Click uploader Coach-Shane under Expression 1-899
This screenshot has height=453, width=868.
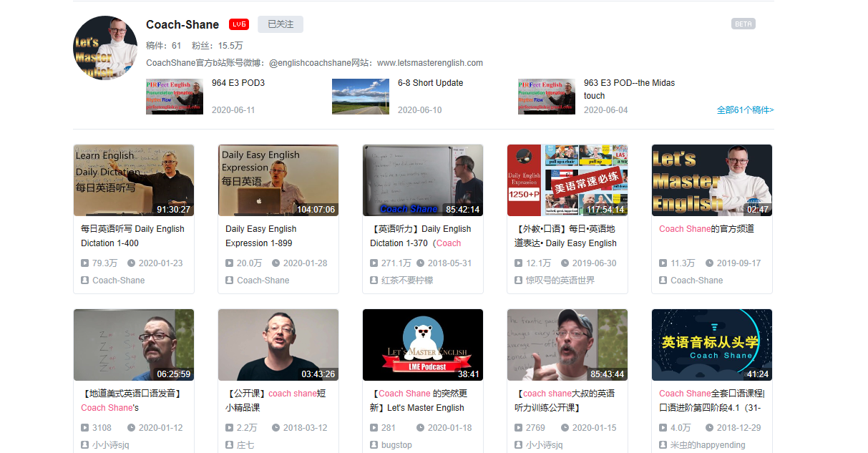(x=263, y=281)
